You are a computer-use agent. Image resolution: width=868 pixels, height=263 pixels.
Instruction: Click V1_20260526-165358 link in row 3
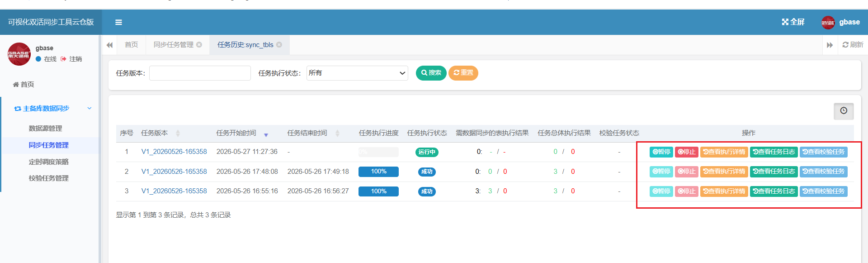tap(174, 191)
